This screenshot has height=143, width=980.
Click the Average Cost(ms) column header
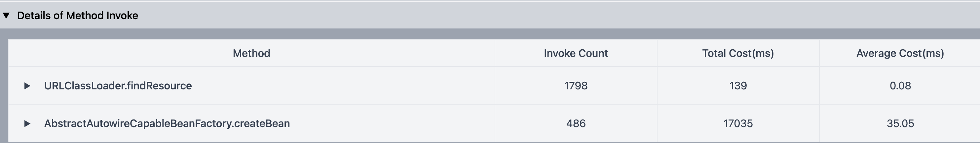click(900, 53)
